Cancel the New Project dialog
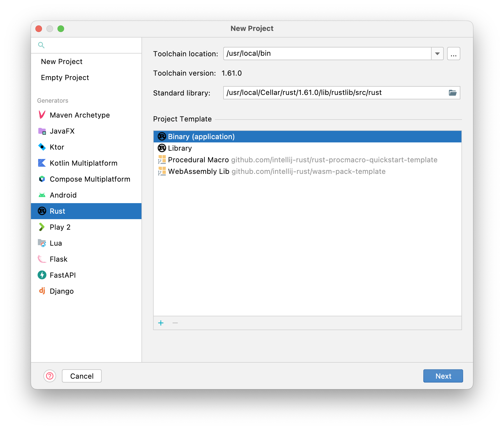Screen dimensions: 504x430 pyautogui.click(x=82, y=376)
